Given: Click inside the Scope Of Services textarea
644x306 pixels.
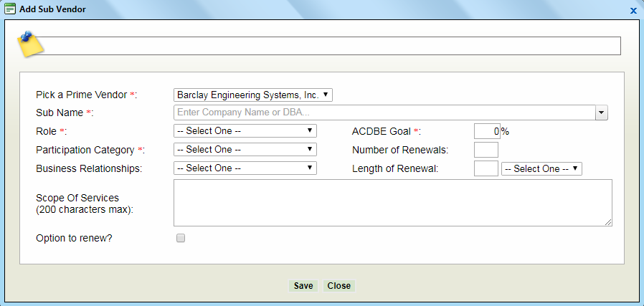Looking at the screenshot, I should [392, 203].
